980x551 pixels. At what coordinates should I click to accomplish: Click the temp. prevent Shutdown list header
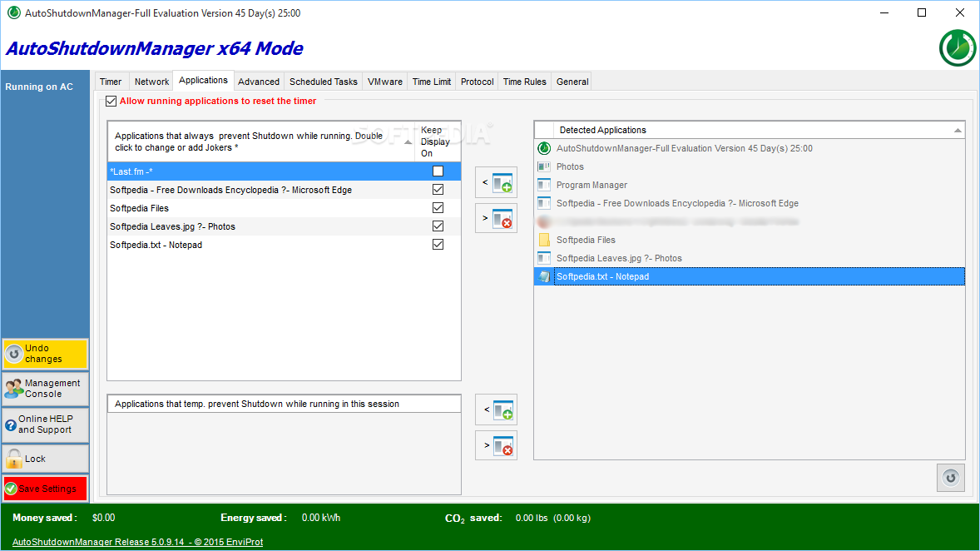(284, 404)
